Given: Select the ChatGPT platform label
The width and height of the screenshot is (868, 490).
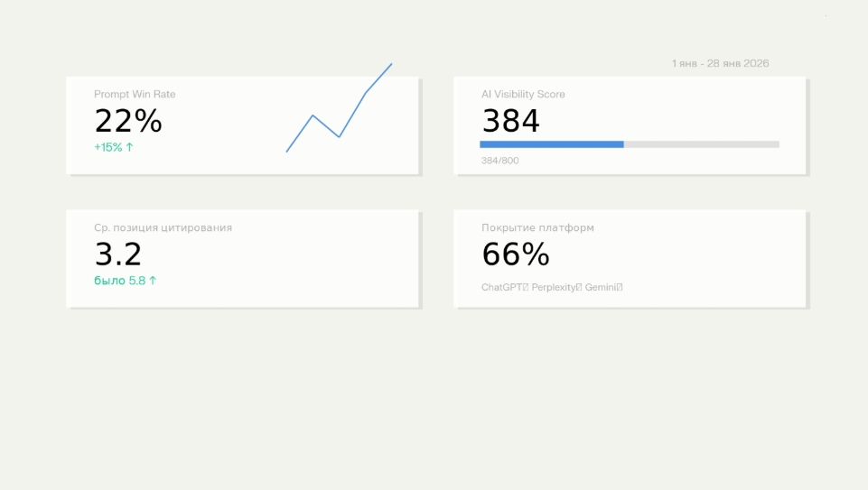Looking at the screenshot, I should pos(502,287).
